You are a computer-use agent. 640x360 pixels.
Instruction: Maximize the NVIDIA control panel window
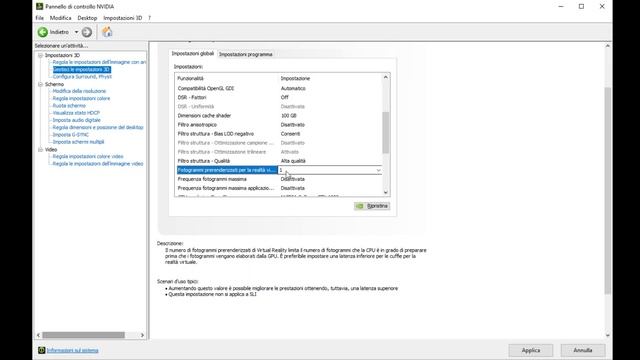coord(581,6)
